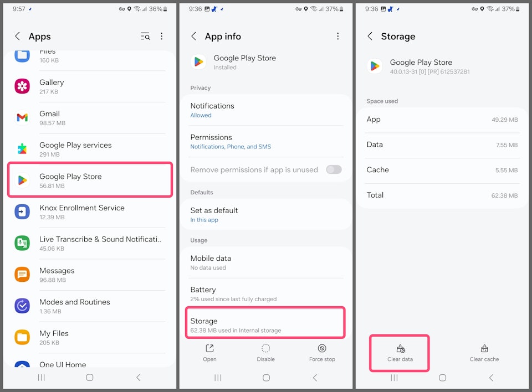Open Mobile data usage setting
This screenshot has width=532, height=392.
pyautogui.click(x=266, y=262)
